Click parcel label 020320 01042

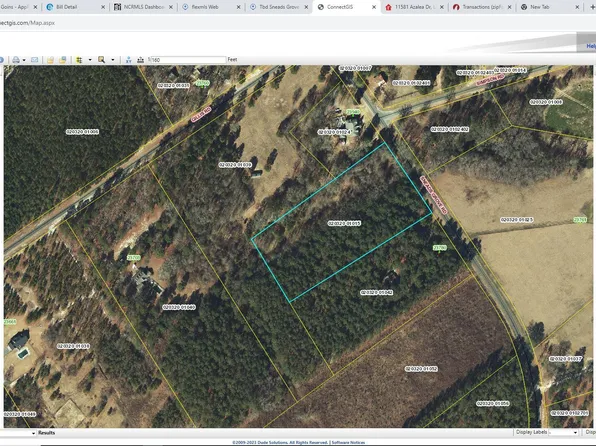(376, 292)
